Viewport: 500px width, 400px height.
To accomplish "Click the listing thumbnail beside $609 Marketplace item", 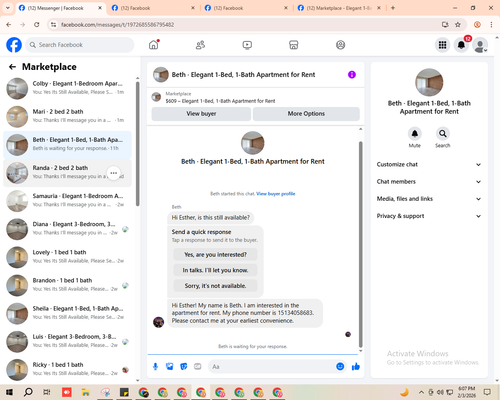I will (156, 97).
